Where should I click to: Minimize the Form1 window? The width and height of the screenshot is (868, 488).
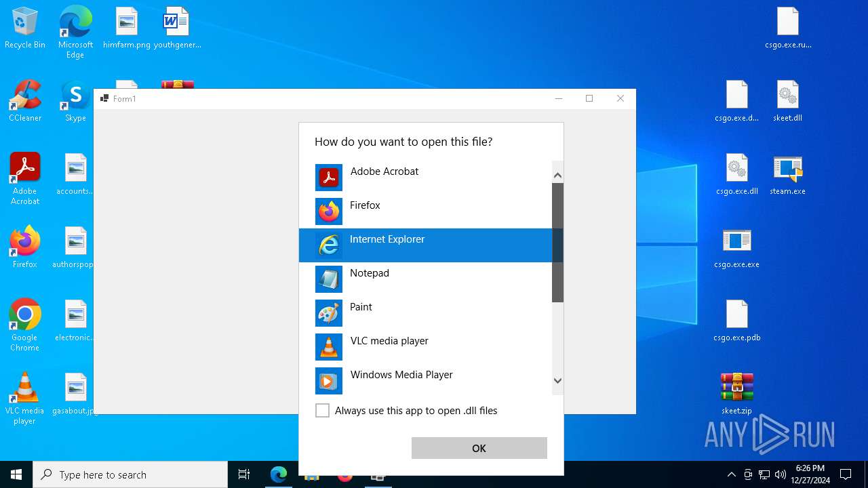coord(559,98)
